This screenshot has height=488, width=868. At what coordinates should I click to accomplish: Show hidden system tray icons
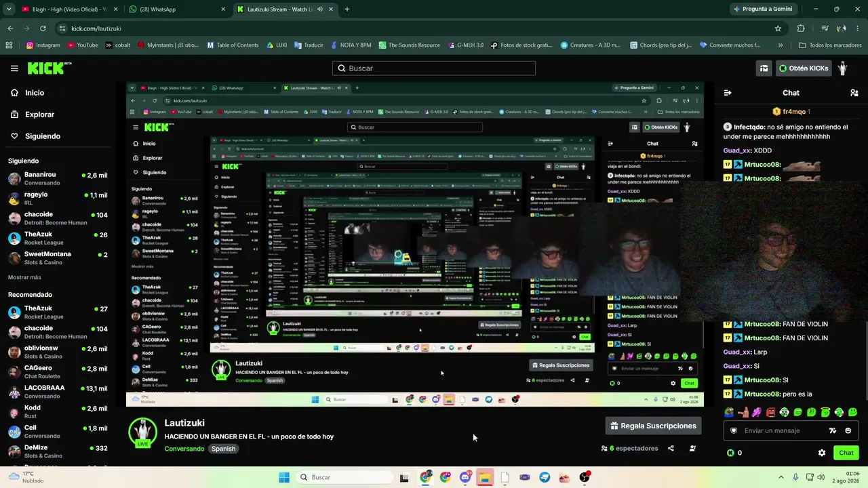click(x=781, y=477)
